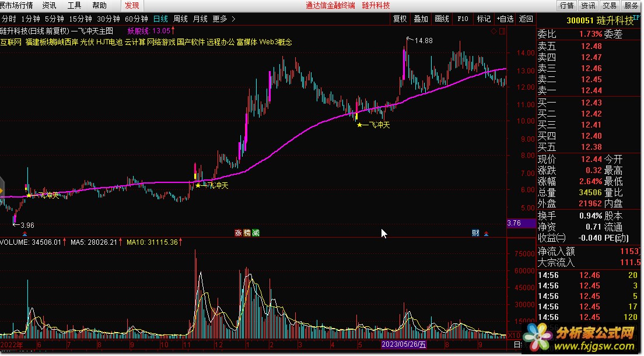Viewport: 644px width, 356px height.
Task: Click the 卖五 ask price 12.48
Action: [x=591, y=46]
